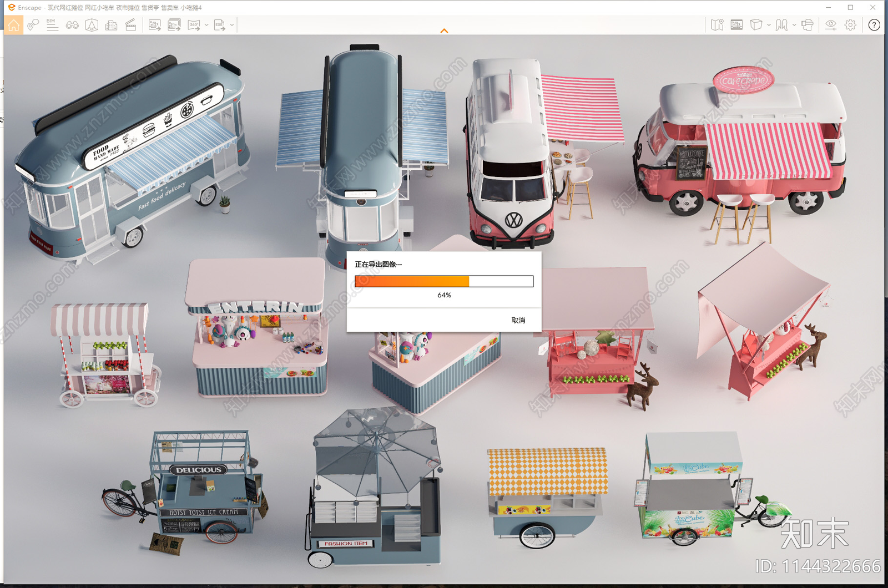This screenshot has width=888, height=588.
Task: Click the 正在导出图像 dialog title
Action: (x=378, y=265)
